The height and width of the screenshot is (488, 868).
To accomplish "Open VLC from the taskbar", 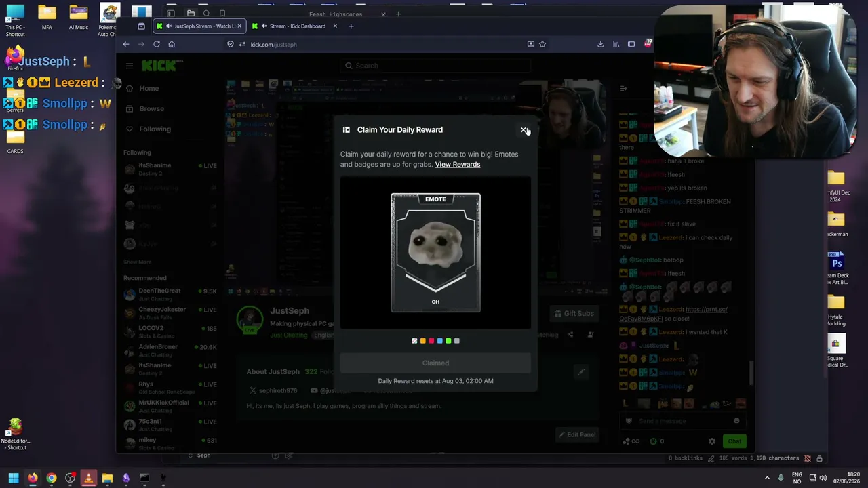I will 88,478.
